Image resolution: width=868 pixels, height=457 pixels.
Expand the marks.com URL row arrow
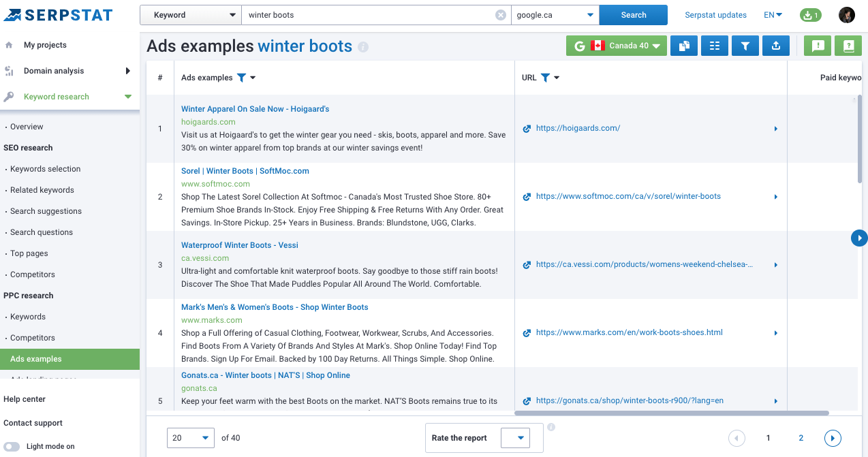click(776, 333)
